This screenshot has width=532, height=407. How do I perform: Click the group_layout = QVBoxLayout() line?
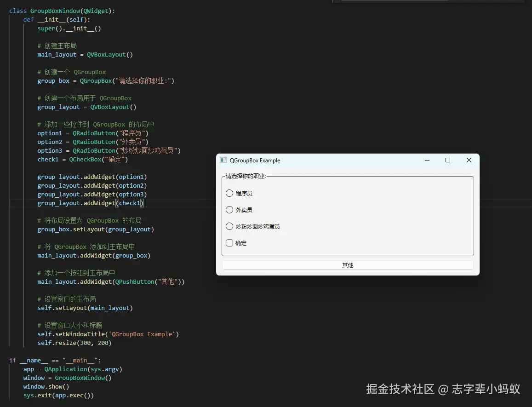[87, 107]
